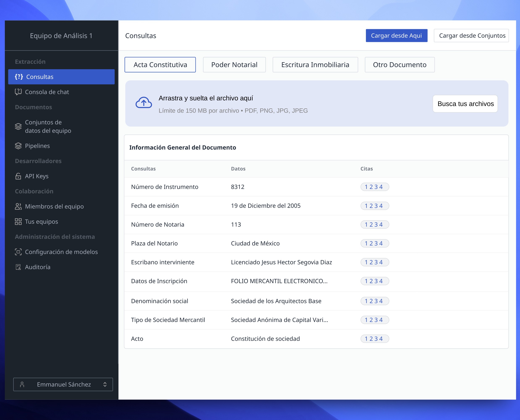Open citations for Número de Instrumento
The image size is (520, 420).
pyautogui.click(x=375, y=187)
